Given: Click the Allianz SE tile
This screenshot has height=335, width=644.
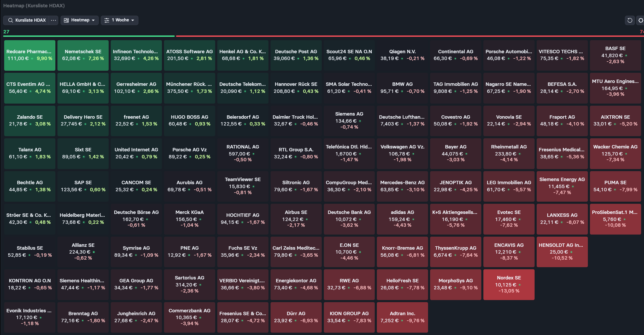Looking at the screenshot, I should (83, 252).
